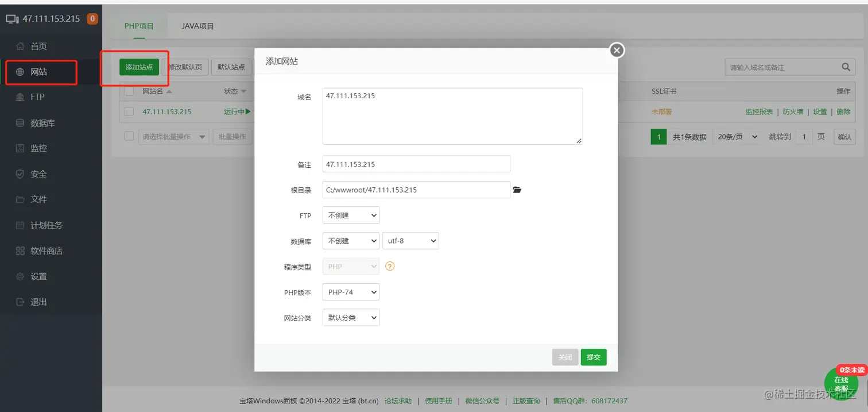This screenshot has width=868, height=412.
Task: Open the orange notification badge showing 0
Action: click(92, 19)
